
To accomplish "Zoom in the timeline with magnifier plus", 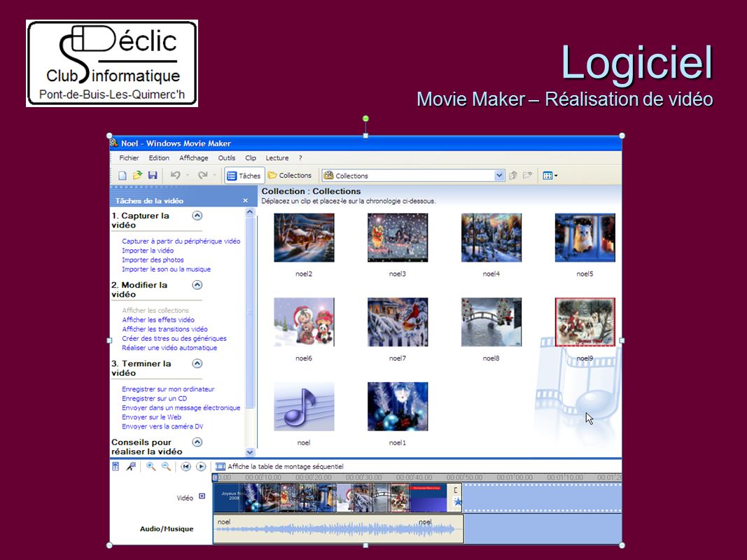I will [x=151, y=467].
